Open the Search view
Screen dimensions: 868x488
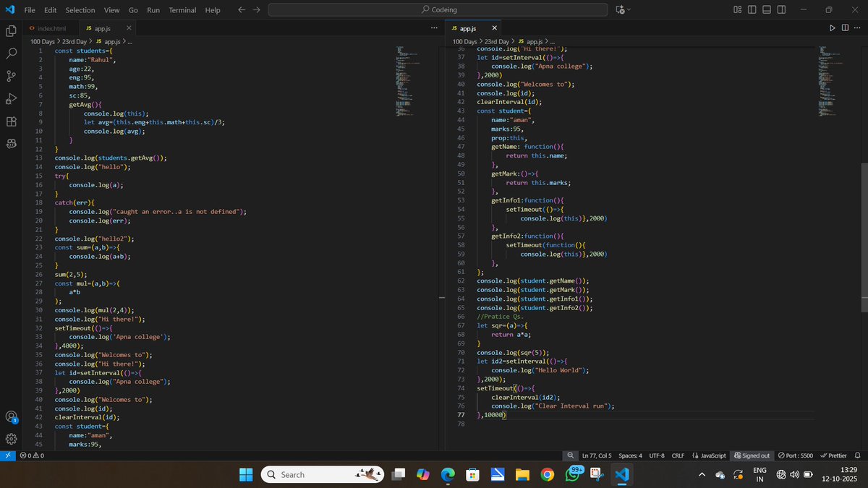[11, 53]
